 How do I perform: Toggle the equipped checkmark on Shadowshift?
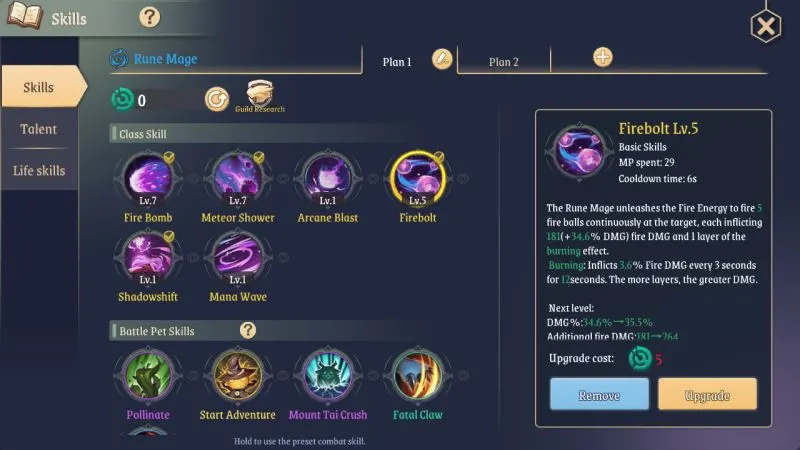(169, 236)
